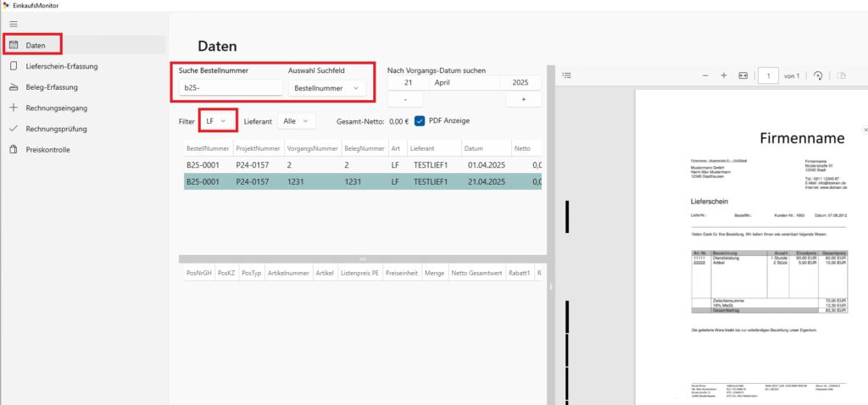Go to Rechnungsprüfung section
This screenshot has width=868, height=405.
pyautogui.click(x=68, y=129)
